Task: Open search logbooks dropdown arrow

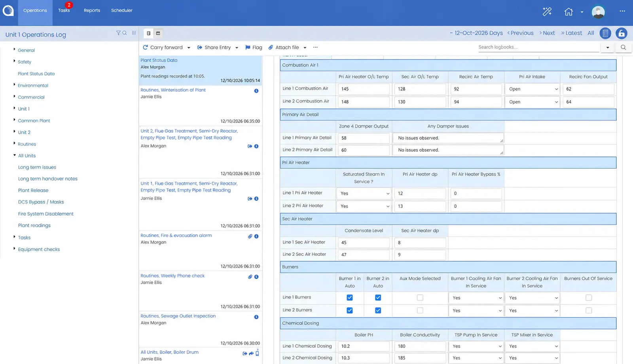Action: tap(608, 47)
